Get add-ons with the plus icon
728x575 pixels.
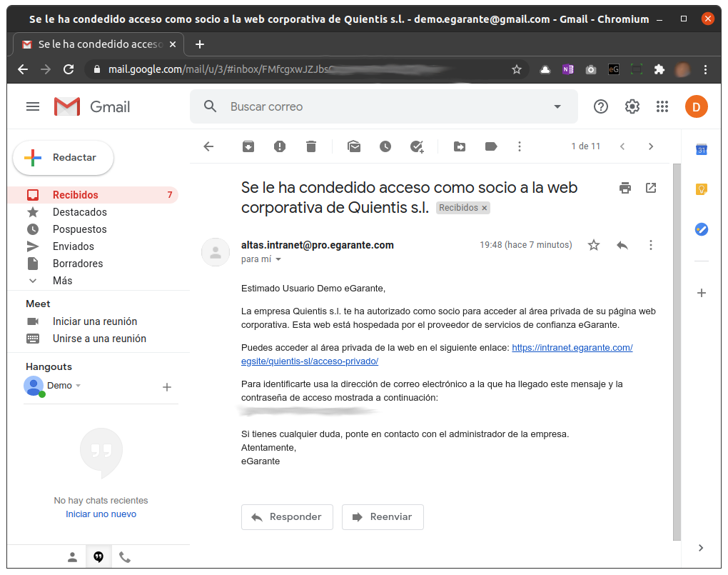click(702, 293)
